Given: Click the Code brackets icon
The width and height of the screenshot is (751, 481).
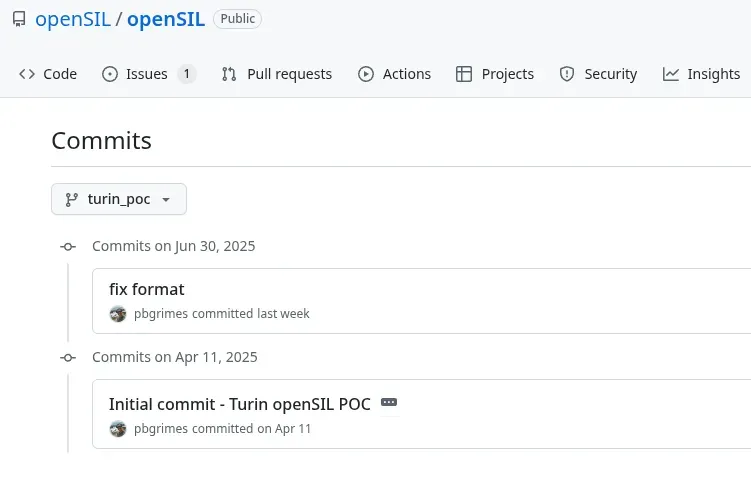Looking at the screenshot, I should click(x=27, y=74).
